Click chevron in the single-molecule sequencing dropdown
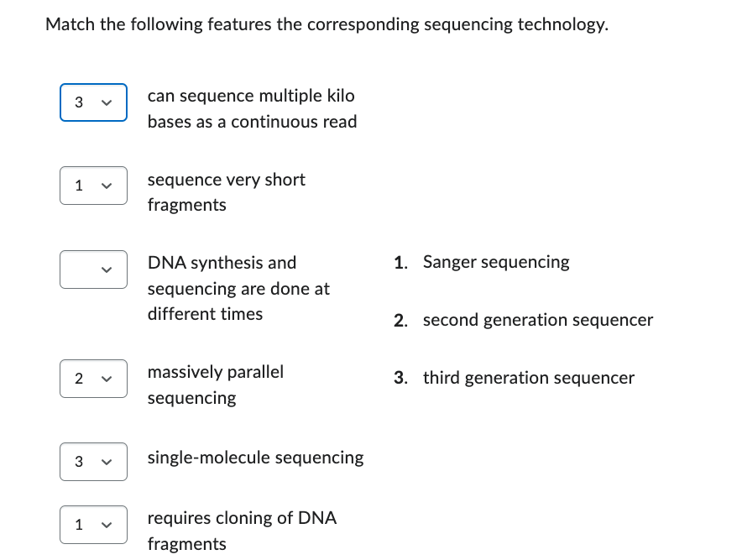The width and height of the screenshot is (742, 560). tap(107, 462)
